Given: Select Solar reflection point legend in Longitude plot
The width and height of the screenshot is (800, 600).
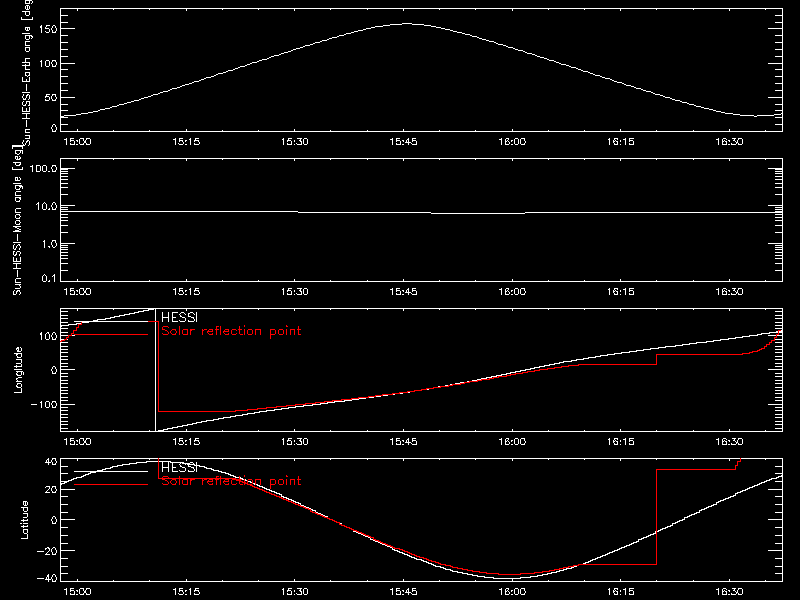Looking at the screenshot, I should [231, 331].
